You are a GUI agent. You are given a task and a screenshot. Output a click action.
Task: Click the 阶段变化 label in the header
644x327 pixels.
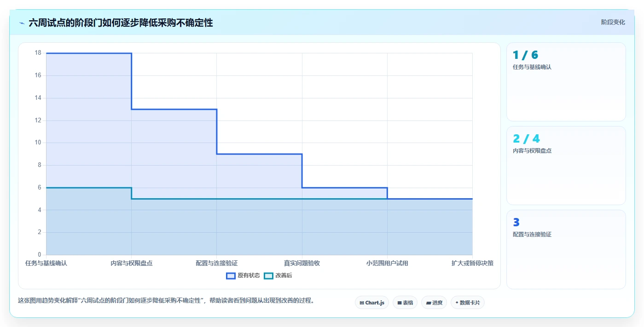click(x=613, y=22)
